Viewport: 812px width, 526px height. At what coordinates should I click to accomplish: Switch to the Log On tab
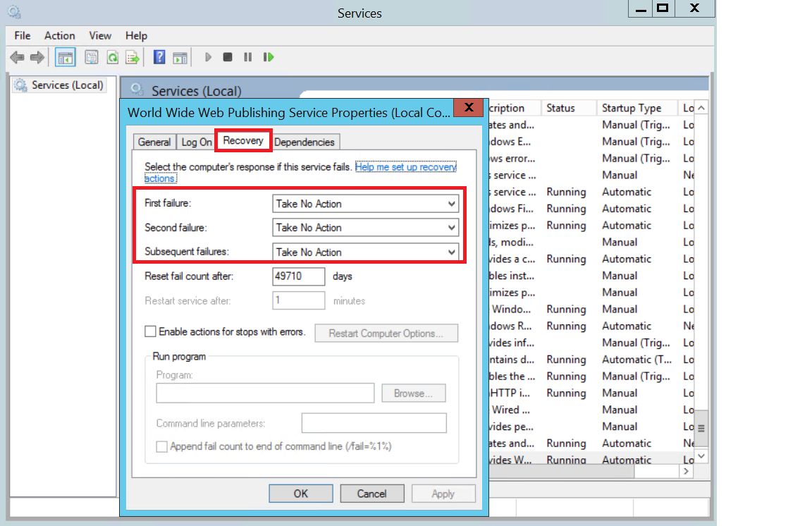pyautogui.click(x=196, y=142)
